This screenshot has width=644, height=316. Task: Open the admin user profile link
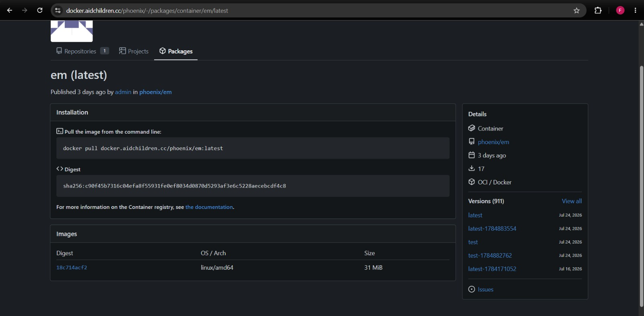click(123, 92)
